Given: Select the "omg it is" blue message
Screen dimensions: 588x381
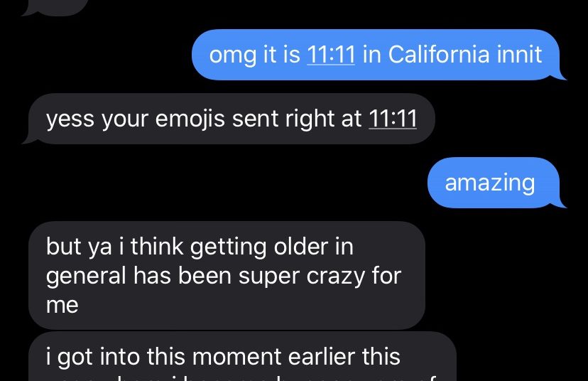Looking at the screenshot, I should pos(376,55).
